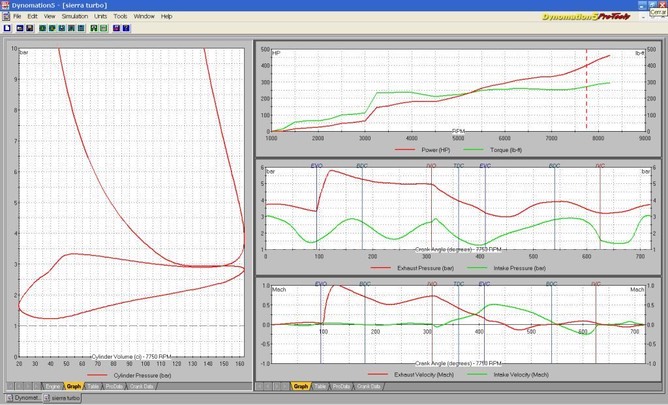Image resolution: width=668 pixels, height=405 pixels.
Task: Click the EVO marker line on the pressure graph
Action: tap(317, 208)
